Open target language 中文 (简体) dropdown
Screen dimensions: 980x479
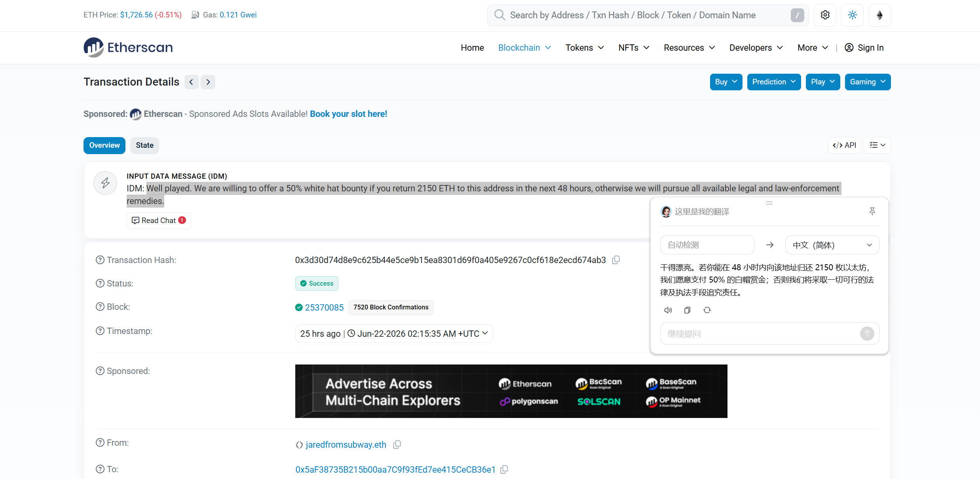pyautogui.click(x=832, y=245)
